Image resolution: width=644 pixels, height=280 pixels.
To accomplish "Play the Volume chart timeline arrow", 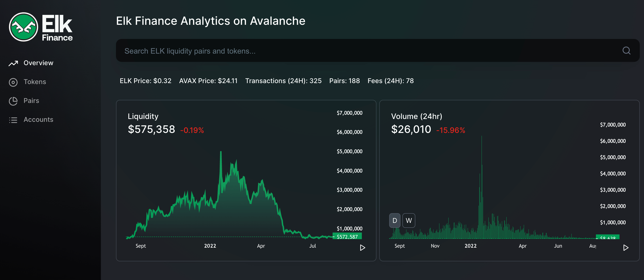I will point(626,248).
